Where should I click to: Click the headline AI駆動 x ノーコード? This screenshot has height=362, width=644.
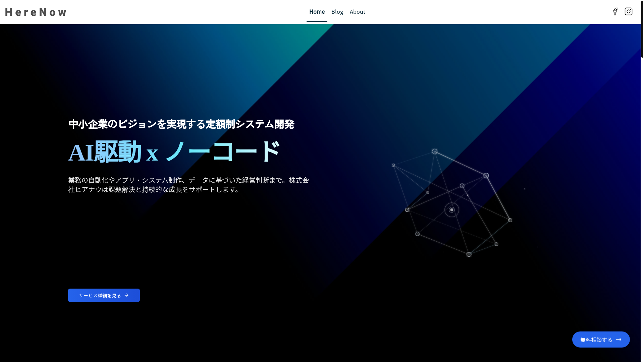click(x=174, y=152)
